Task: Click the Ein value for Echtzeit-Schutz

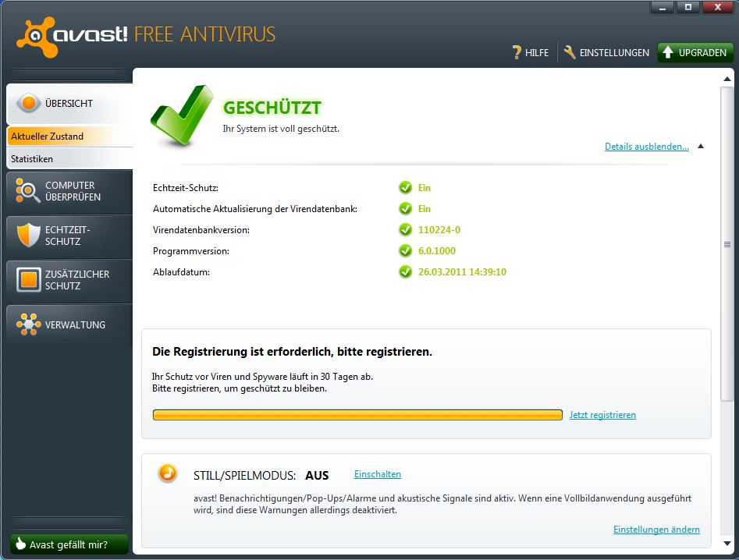Action: click(x=425, y=188)
